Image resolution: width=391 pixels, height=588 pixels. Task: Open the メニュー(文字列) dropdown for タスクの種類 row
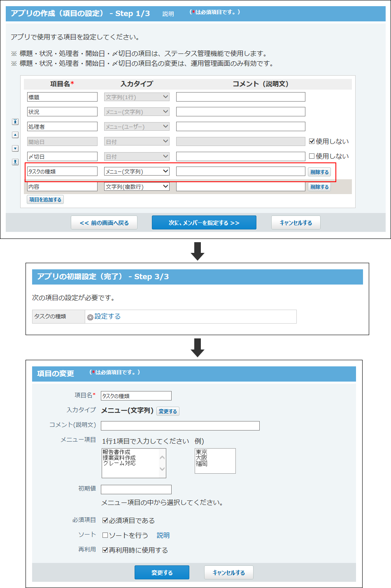coord(137,171)
